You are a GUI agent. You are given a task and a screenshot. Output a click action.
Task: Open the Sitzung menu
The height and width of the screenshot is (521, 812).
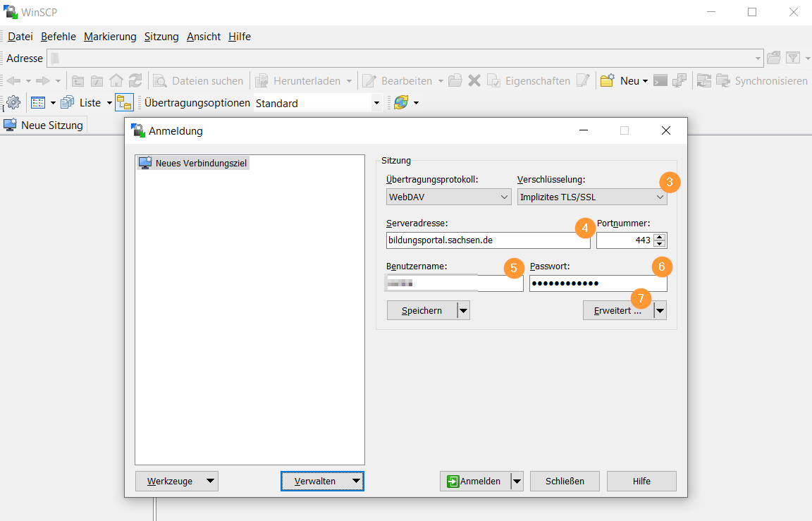161,36
